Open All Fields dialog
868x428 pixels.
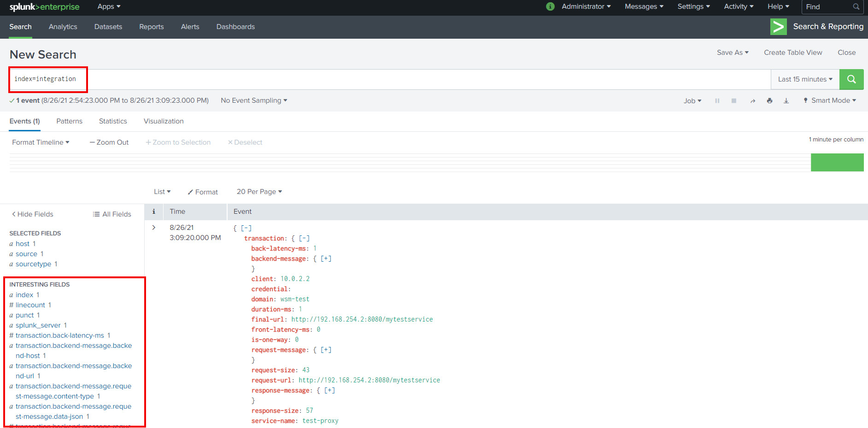click(x=112, y=214)
